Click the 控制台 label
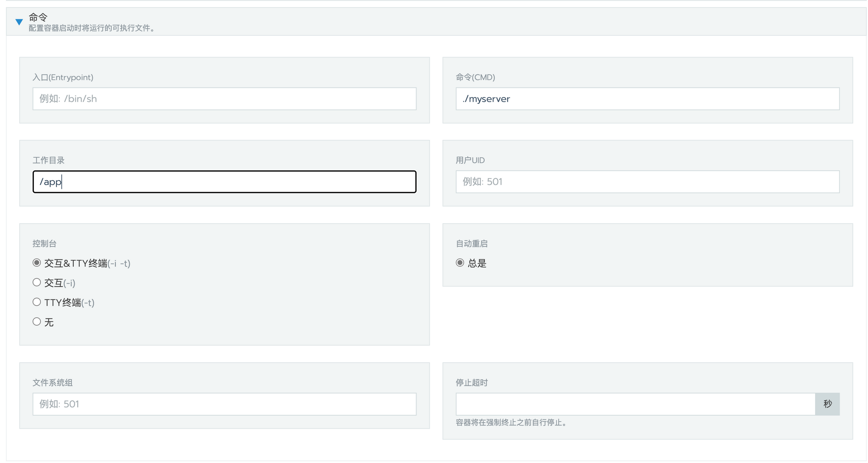868x463 pixels. click(x=44, y=244)
